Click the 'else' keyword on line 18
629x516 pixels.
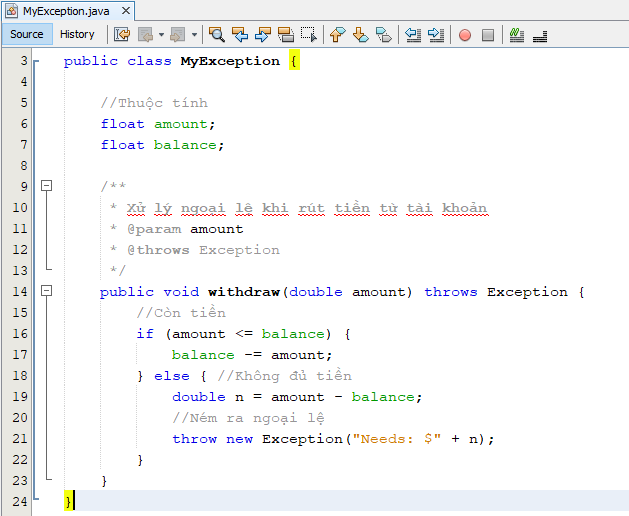click(172, 376)
